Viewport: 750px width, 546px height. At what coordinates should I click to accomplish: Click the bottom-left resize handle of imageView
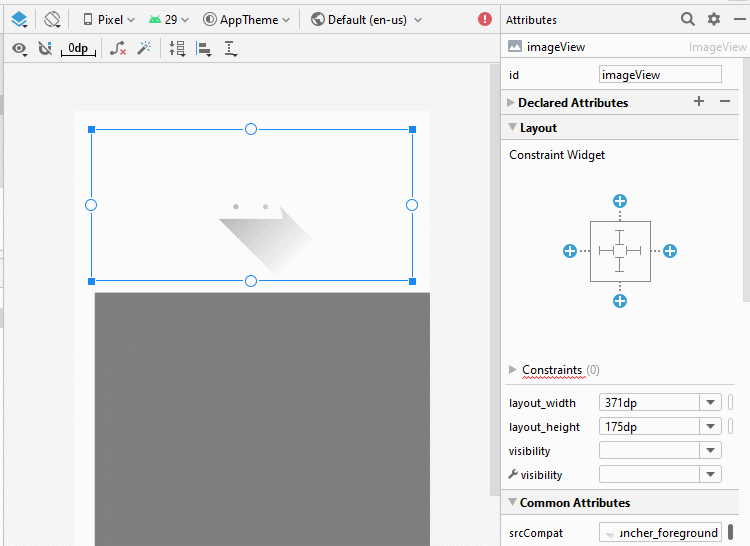coord(91,282)
